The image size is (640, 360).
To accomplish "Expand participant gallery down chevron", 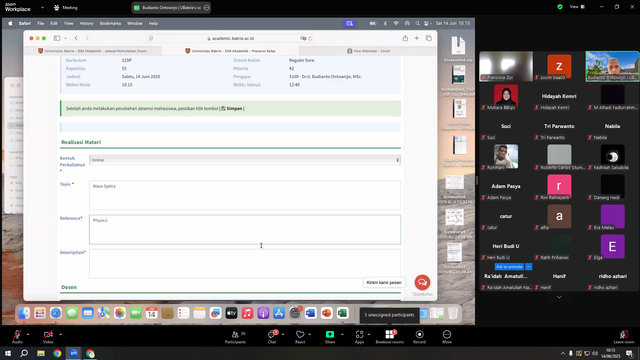I will tap(559, 297).
